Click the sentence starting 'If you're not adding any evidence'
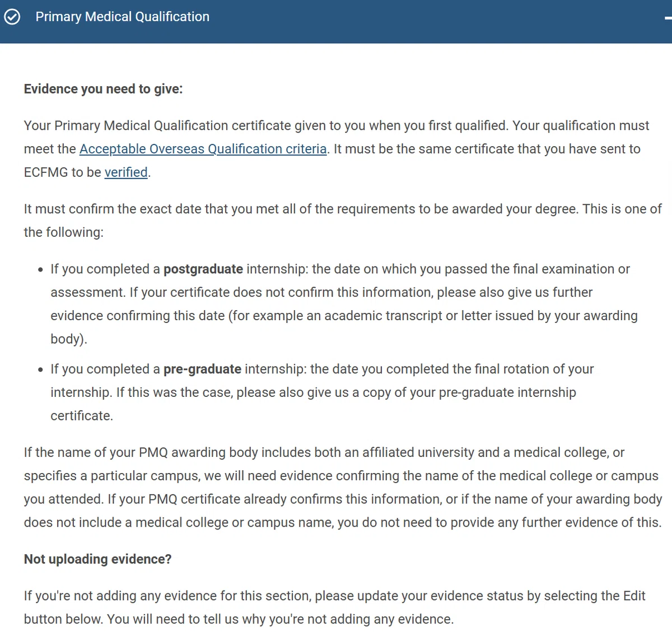The image size is (672, 632). [x=335, y=607]
